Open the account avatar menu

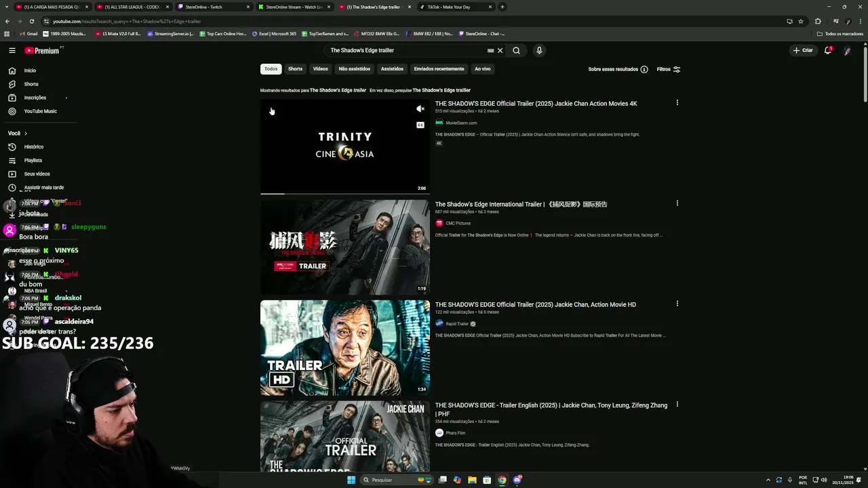tap(847, 50)
